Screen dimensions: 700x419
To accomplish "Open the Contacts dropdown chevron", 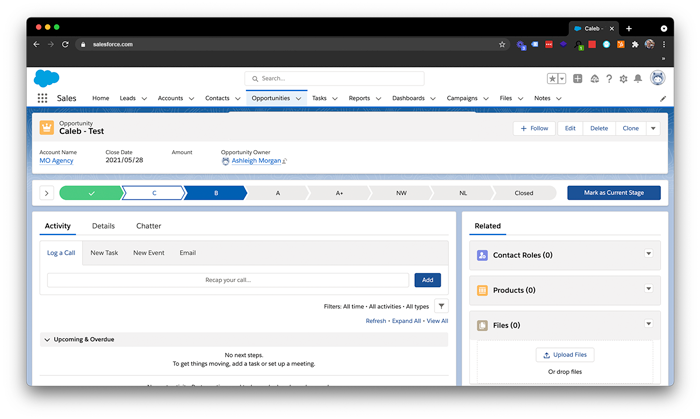I will tap(238, 99).
